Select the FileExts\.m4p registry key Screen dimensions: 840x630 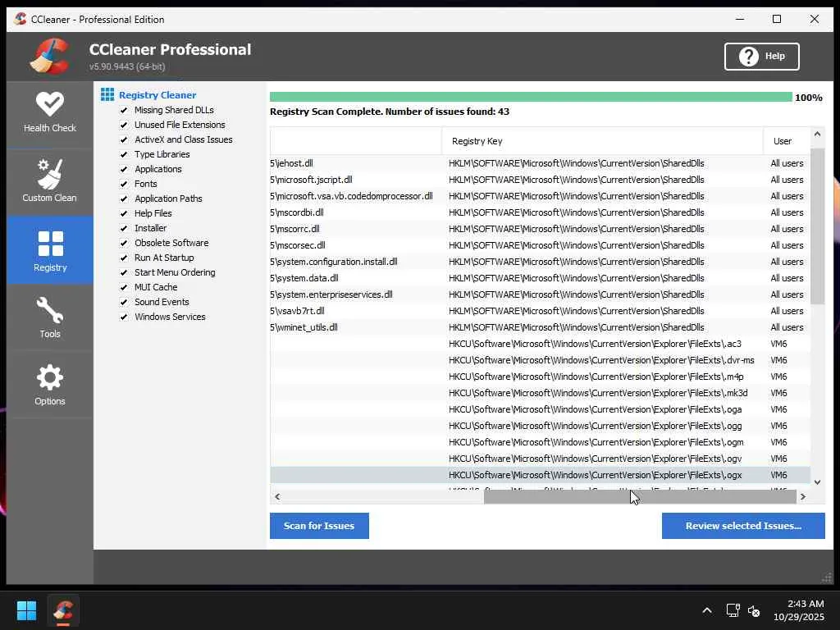click(x=540, y=377)
